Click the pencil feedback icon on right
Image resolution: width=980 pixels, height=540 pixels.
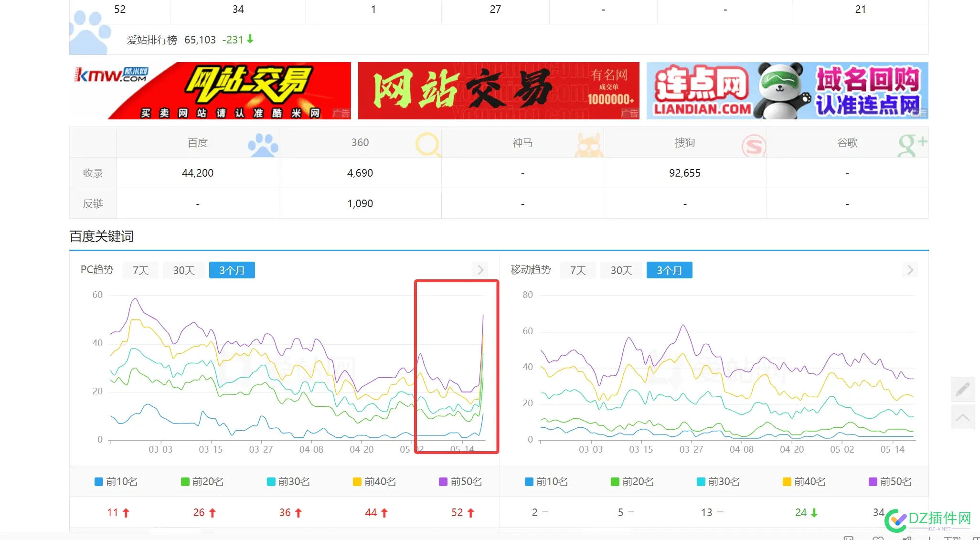pyautogui.click(x=963, y=389)
